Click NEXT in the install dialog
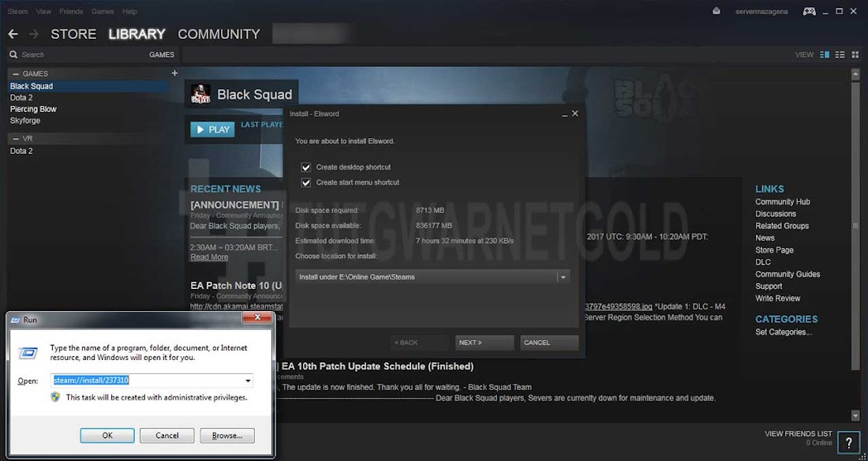The width and height of the screenshot is (868, 461). point(485,343)
